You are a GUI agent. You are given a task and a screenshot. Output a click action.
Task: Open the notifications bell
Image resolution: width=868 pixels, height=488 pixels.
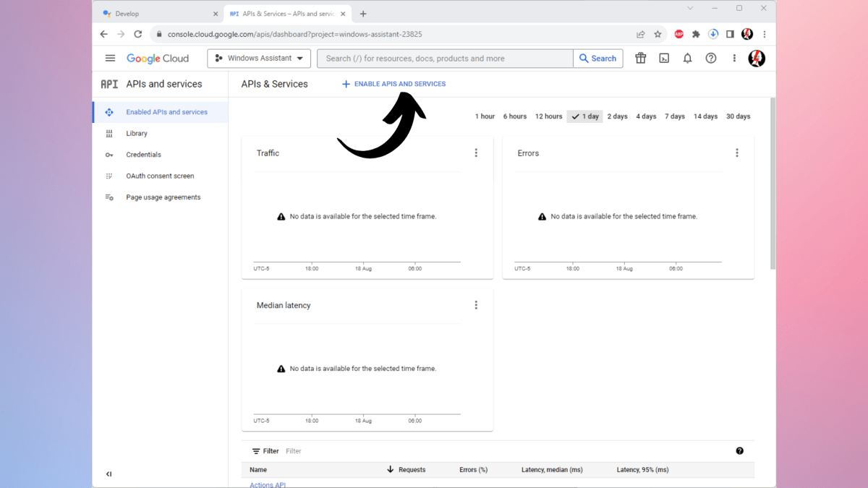tap(688, 59)
